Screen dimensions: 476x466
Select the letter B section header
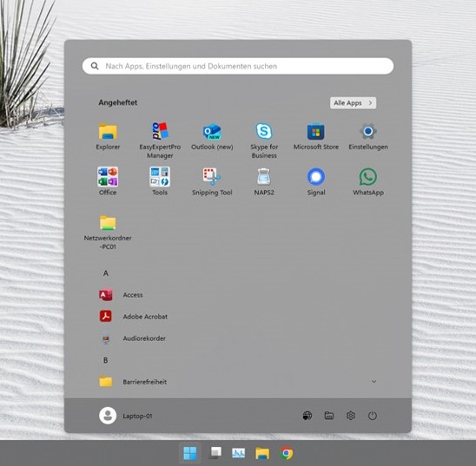(106, 360)
